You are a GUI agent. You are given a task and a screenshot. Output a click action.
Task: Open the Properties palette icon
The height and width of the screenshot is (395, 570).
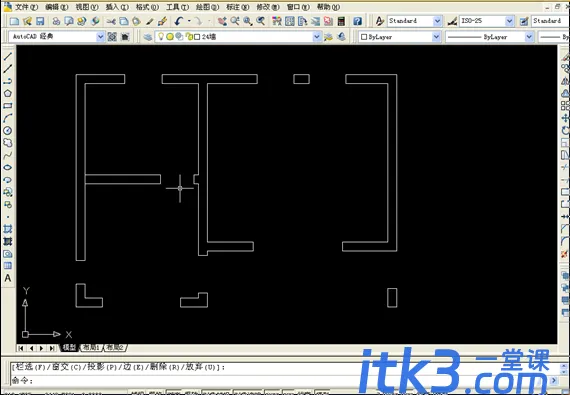tap(277, 21)
